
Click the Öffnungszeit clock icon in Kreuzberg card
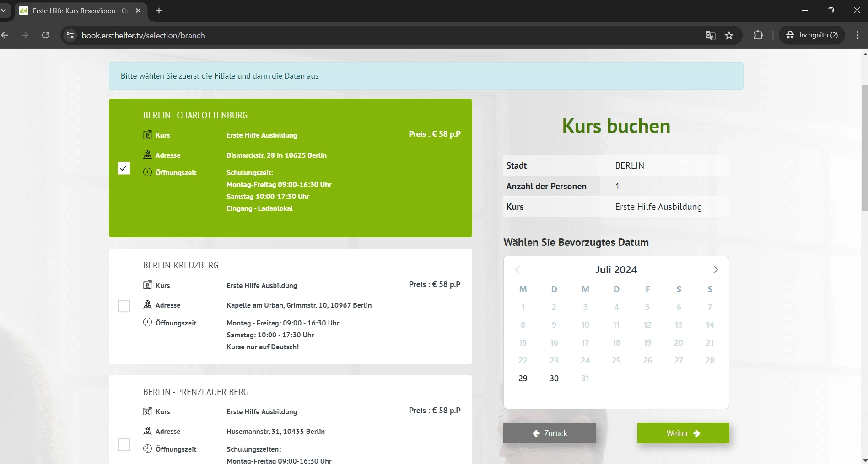tap(147, 322)
